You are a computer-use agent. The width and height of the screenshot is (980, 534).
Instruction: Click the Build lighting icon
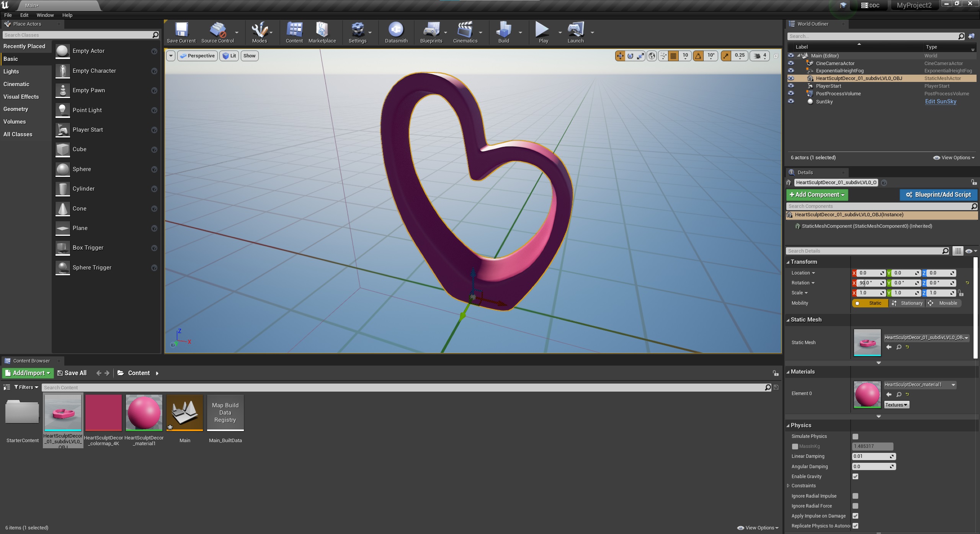(x=503, y=31)
